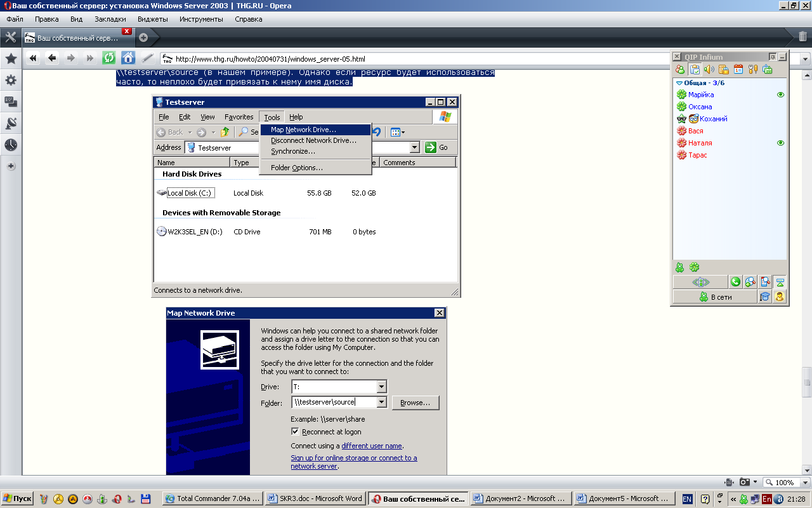Open the History clock panel in sidebar
The image size is (812, 508).
coord(11,145)
